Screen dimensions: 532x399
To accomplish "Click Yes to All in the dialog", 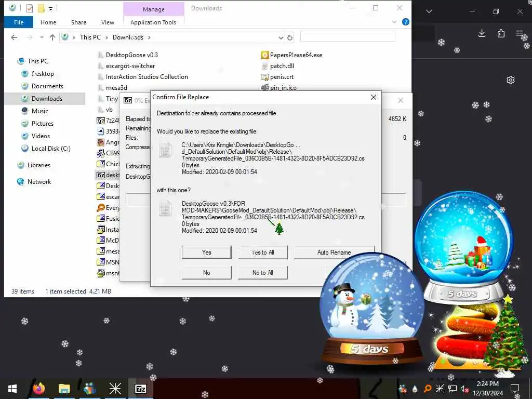I will pos(262,252).
